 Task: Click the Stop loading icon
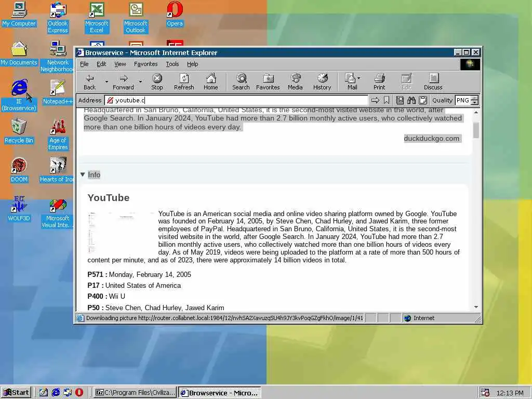(x=157, y=82)
